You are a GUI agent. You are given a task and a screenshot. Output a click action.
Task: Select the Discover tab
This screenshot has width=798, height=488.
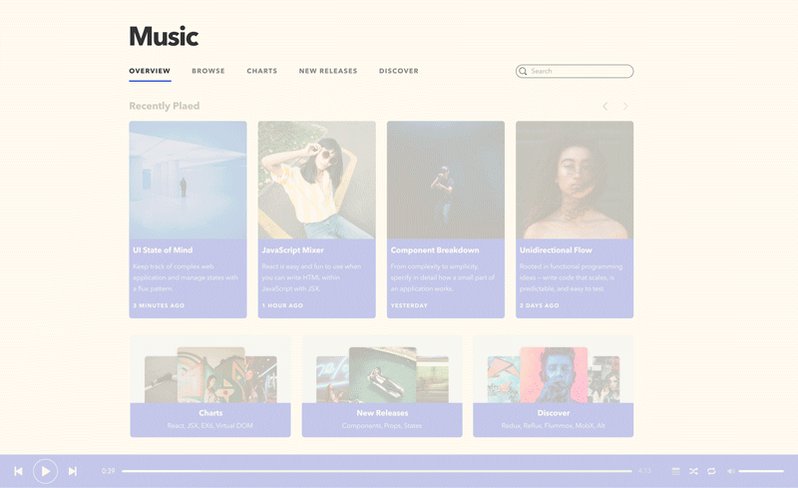point(399,71)
